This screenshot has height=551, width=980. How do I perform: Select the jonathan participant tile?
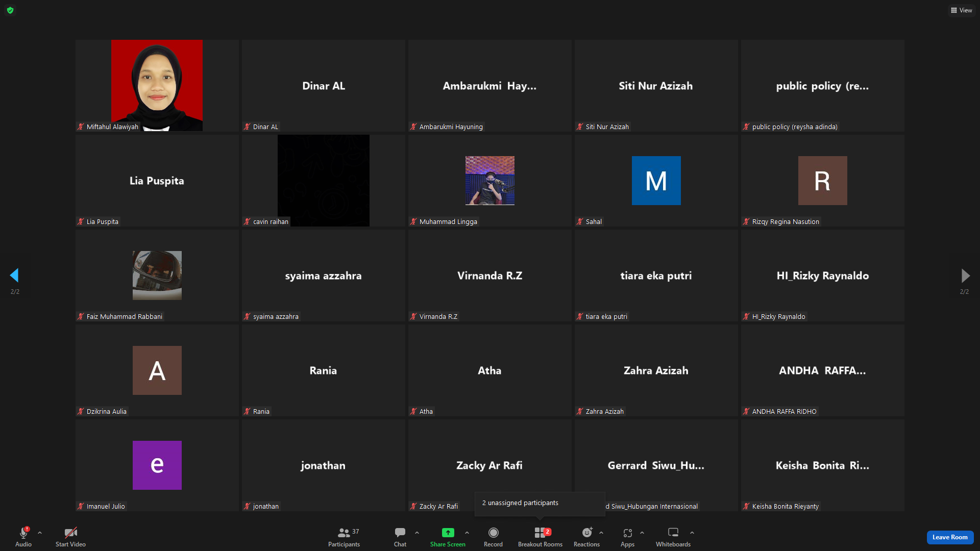(324, 465)
